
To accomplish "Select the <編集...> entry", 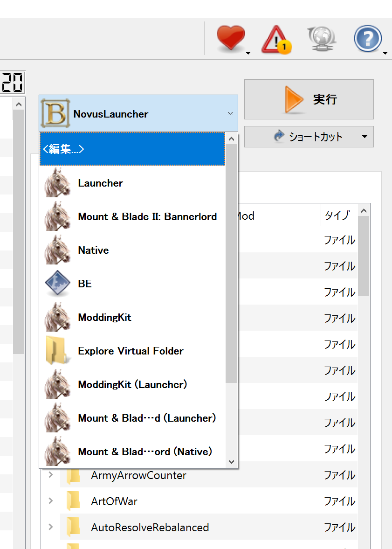I will 132,149.
